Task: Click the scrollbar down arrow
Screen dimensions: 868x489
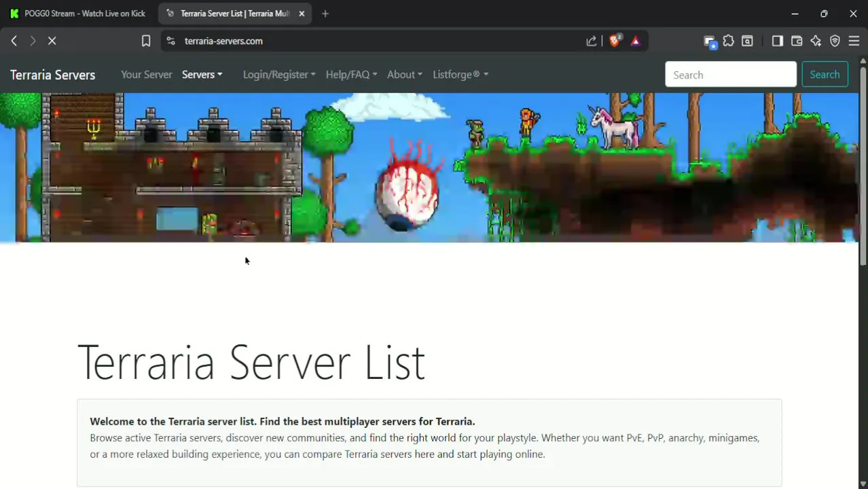Action: [x=863, y=484]
